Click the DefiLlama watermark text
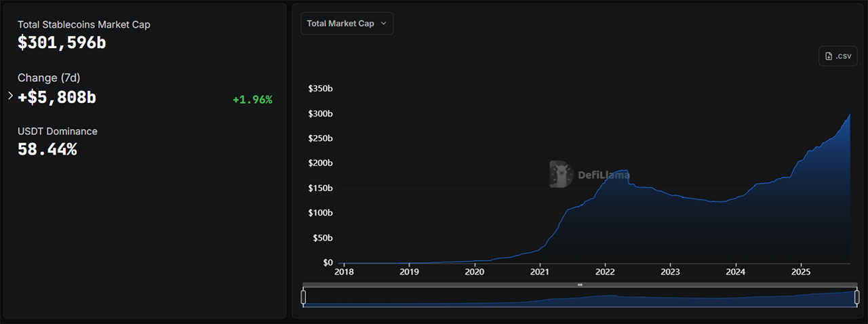This screenshot has width=868, height=324. pos(603,175)
